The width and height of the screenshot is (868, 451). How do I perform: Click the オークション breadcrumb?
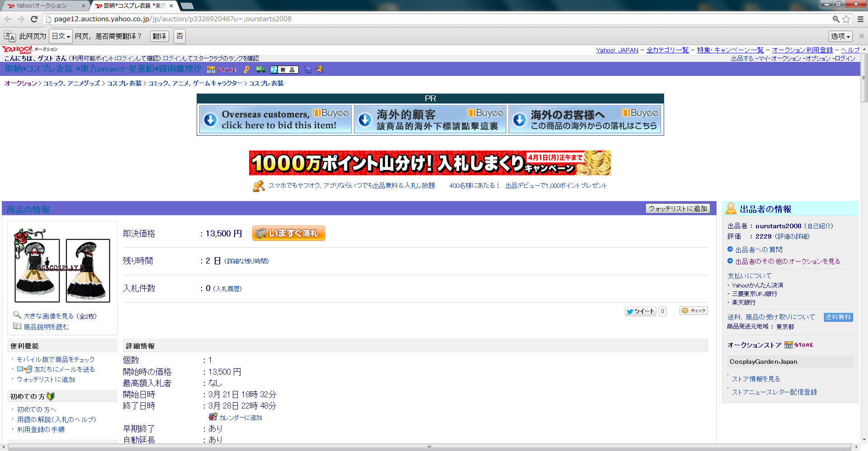(21, 83)
